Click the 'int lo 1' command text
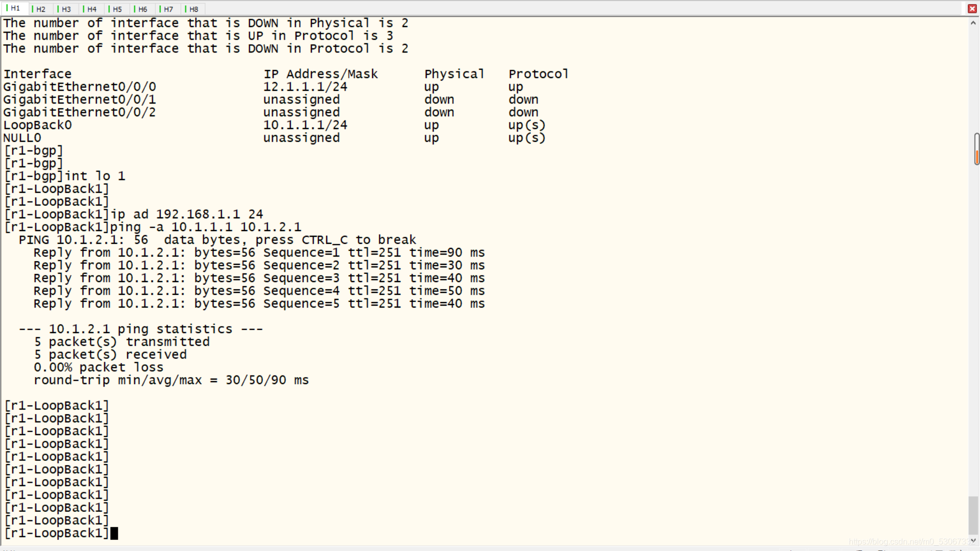The width and height of the screenshot is (980, 551). 95,176
